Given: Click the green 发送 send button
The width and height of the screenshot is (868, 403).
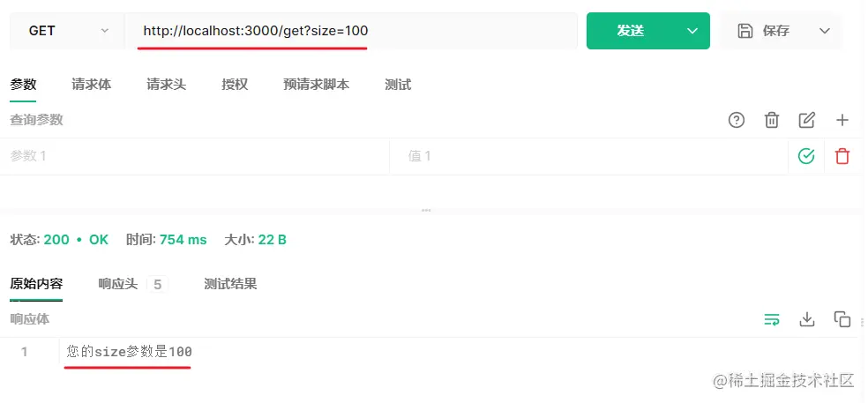Looking at the screenshot, I should pyautogui.click(x=631, y=31).
